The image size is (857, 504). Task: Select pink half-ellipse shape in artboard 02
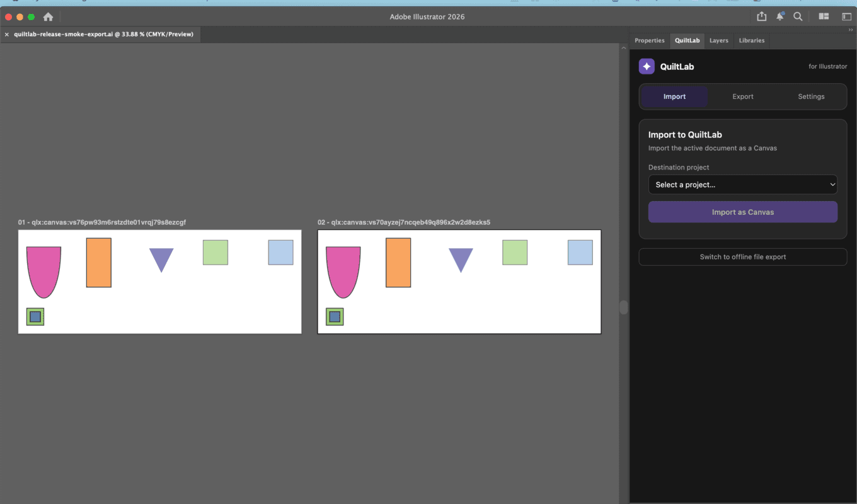(343, 272)
